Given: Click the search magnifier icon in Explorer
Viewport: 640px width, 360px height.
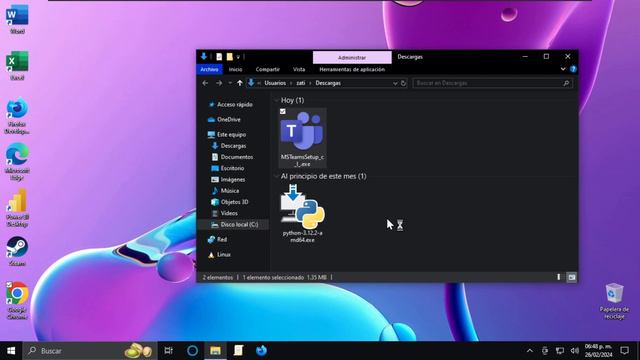Looking at the screenshot, I should tap(566, 83).
